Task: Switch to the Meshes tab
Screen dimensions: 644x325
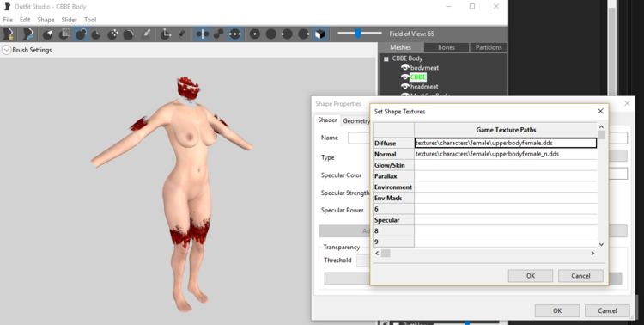Action: click(x=400, y=47)
